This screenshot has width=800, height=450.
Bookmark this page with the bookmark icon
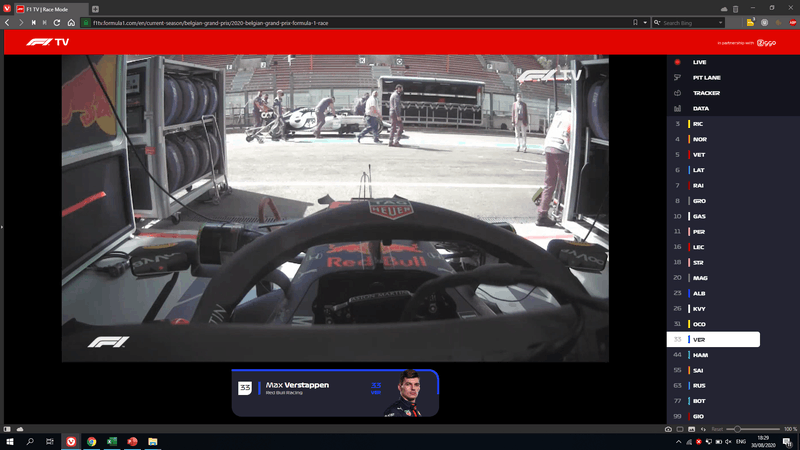click(x=635, y=22)
